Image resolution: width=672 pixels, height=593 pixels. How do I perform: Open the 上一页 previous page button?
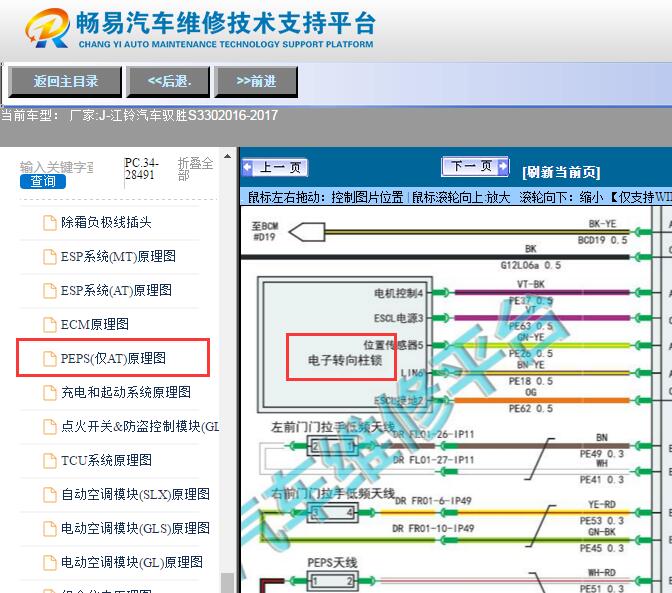click(275, 168)
